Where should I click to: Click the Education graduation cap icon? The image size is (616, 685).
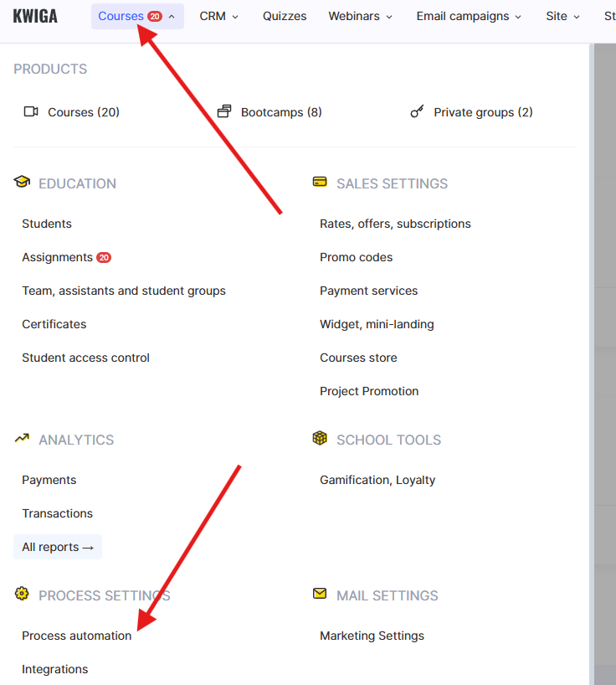(22, 183)
